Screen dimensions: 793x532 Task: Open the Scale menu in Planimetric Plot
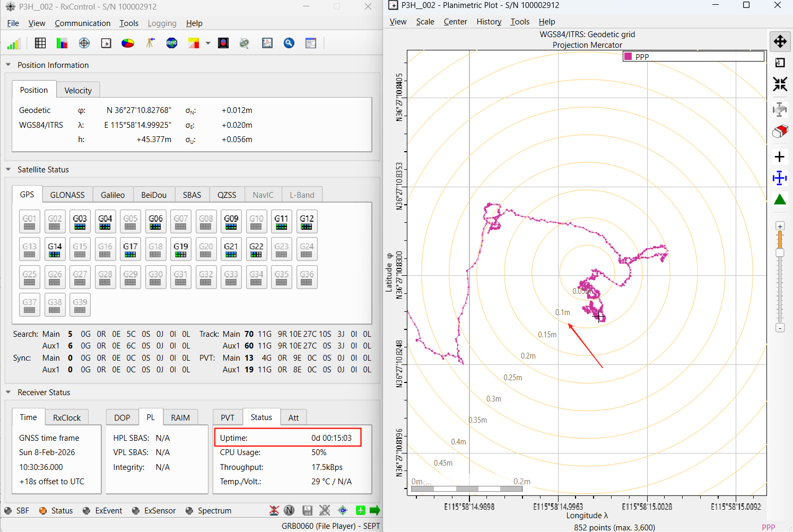click(425, 22)
